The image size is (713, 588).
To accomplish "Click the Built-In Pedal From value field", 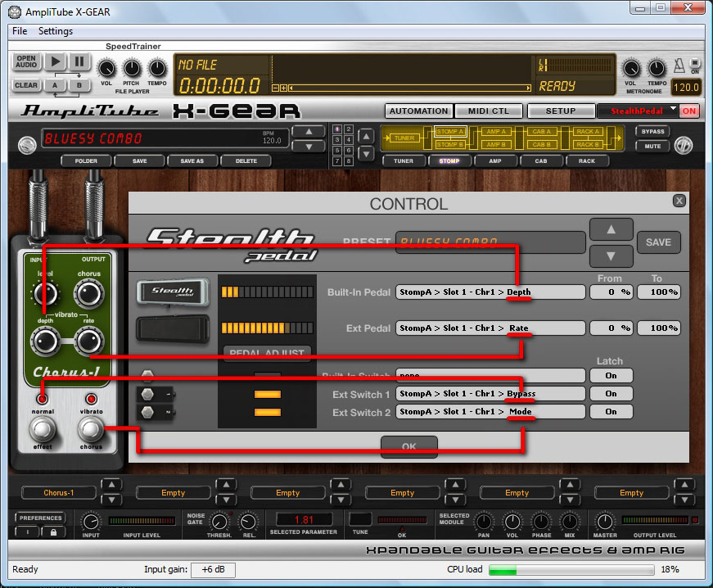I will pyautogui.click(x=611, y=292).
